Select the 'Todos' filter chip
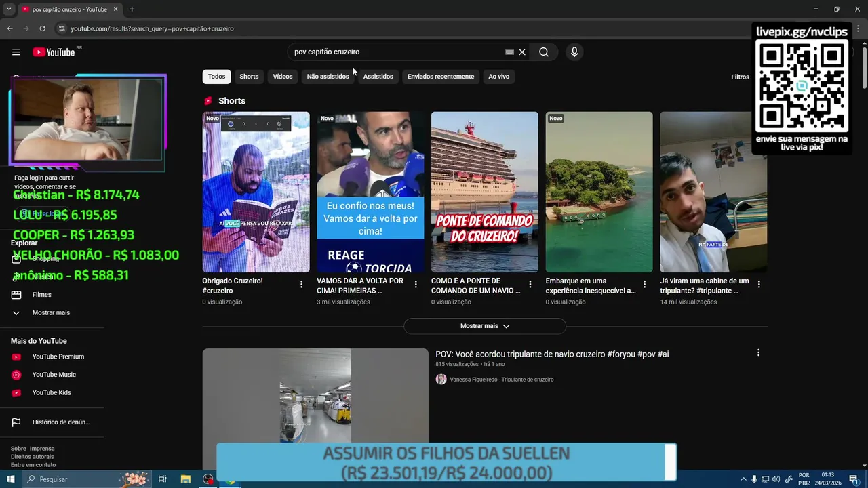Image resolution: width=868 pixels, height=488 pixels. [216, 77]
